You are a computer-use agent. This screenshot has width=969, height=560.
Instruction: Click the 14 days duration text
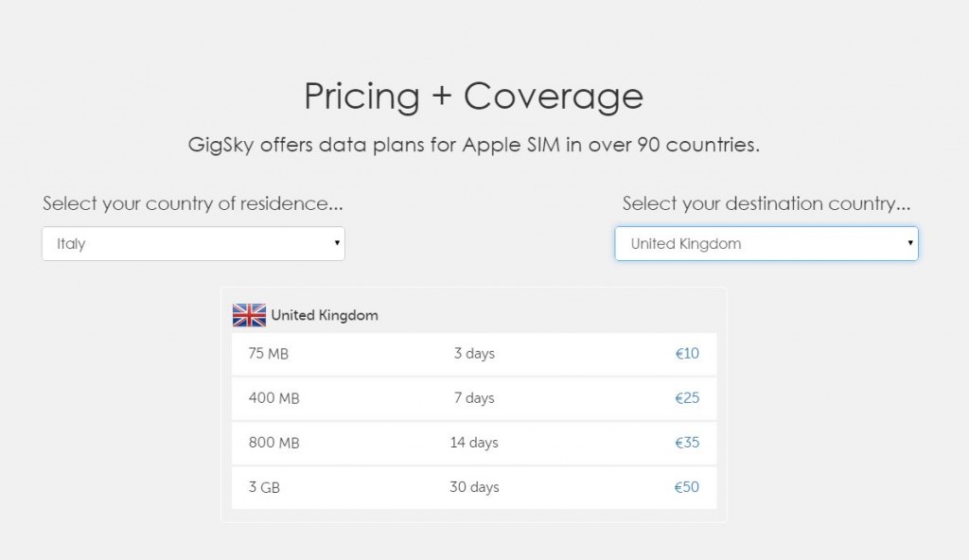(x=474, y=443)
